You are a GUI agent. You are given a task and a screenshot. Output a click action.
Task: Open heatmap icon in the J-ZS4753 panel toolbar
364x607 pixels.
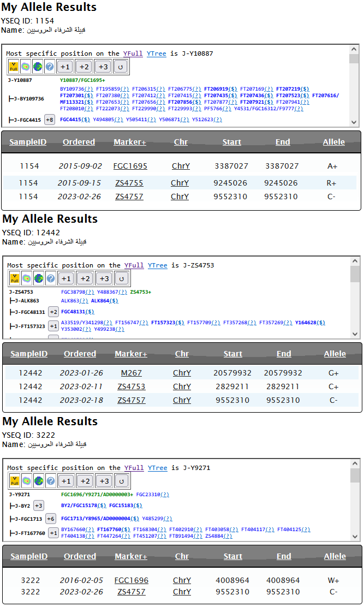(27, 279)
